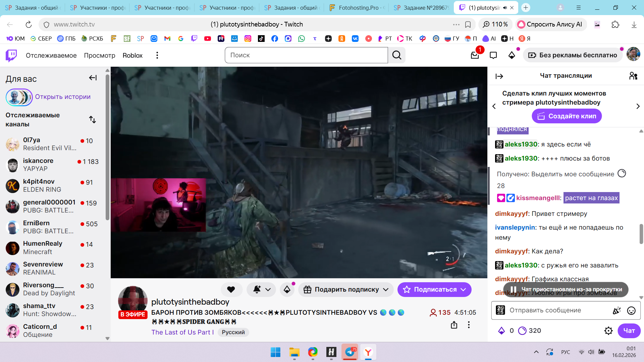Expand the Gift subscription dropdown arrow
The height and width of the screenshot is (362, 644).
[386, 290]
